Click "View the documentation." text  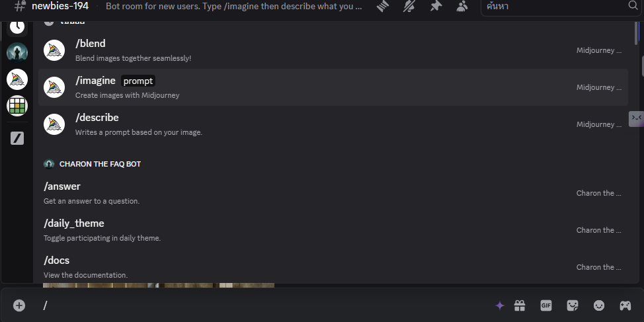point(85,275)
